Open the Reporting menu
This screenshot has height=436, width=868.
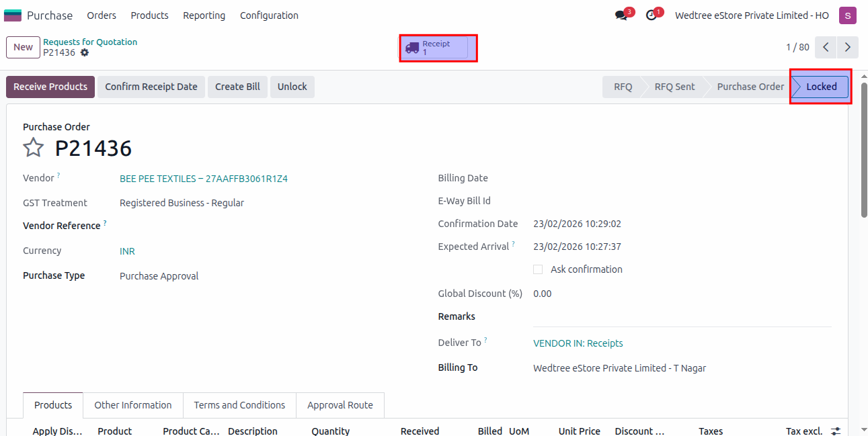point(204,15)
